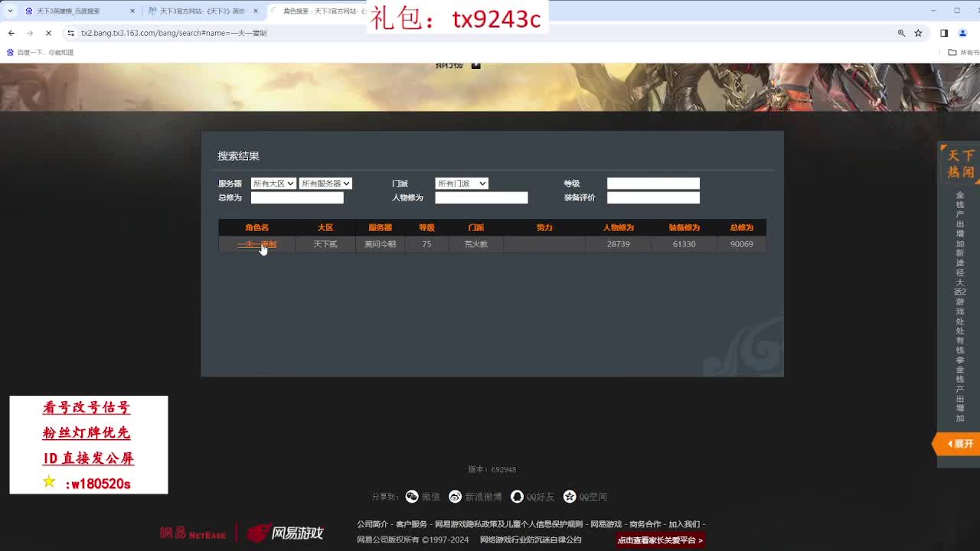The image size is (980, 551).
Task: Click value 28739 cell
Action: (x=619, y=244)
